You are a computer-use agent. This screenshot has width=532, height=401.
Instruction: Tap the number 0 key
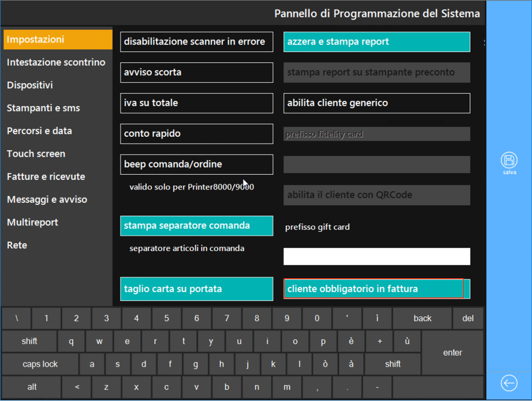[x=317, y=318]
